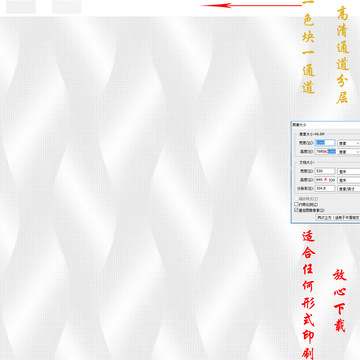Click the resolution field showing 304.8
The image size is (360, 360).
click(325, 188)
